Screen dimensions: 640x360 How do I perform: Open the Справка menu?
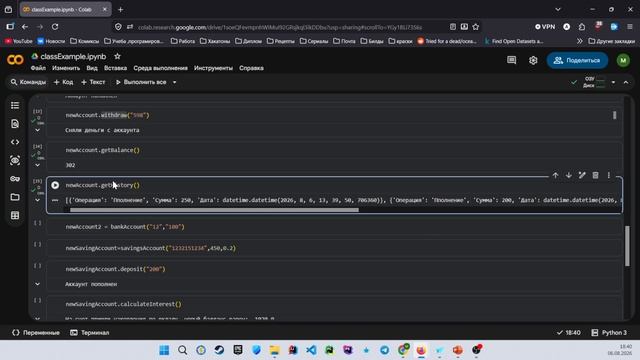pos(251,68)
